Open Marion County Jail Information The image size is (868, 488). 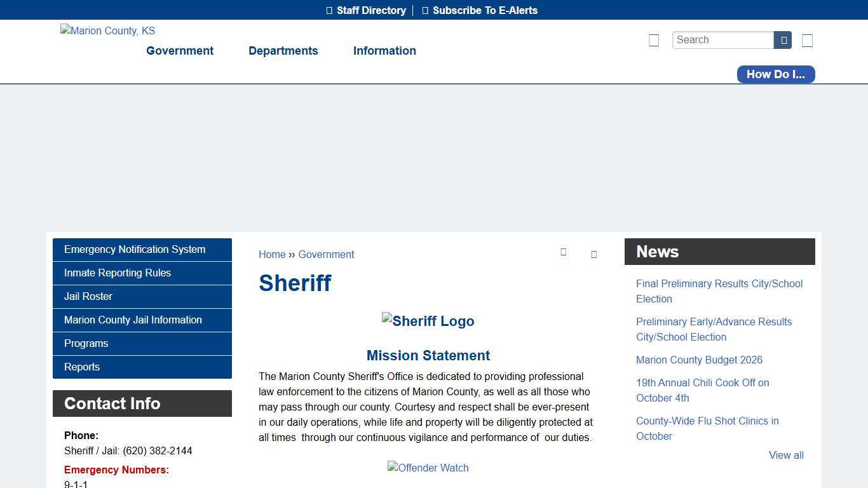[133, 320]
